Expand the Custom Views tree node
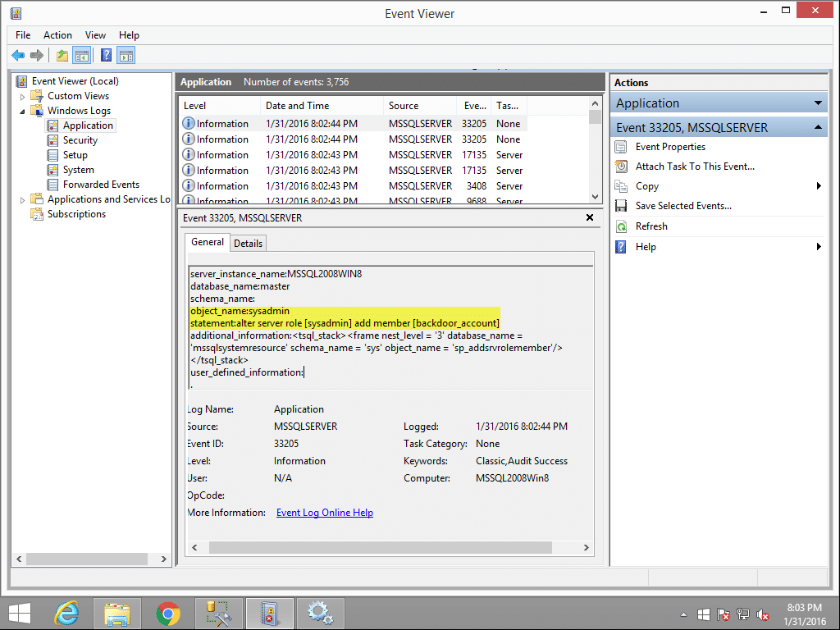 coord(22,97)
